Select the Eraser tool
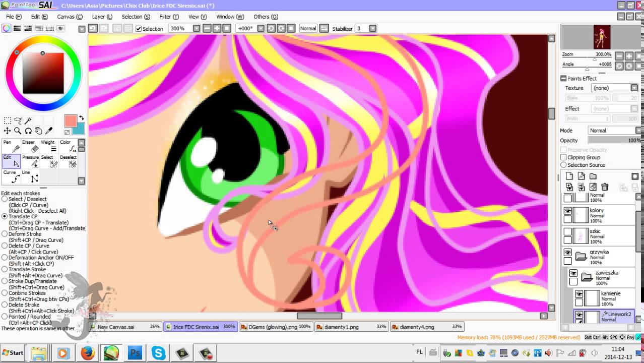 (30, 146)
